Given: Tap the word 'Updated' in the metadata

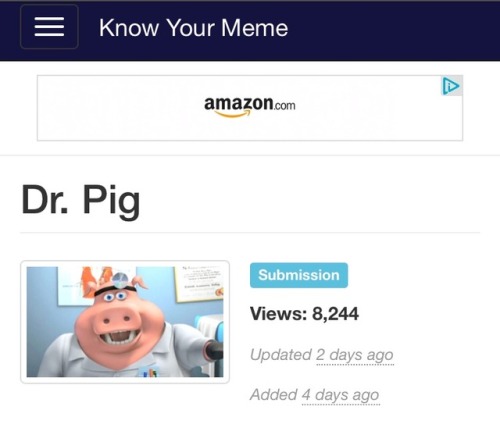Looking at the screenshot, I should pyautogui.click(x=281, y=355).
